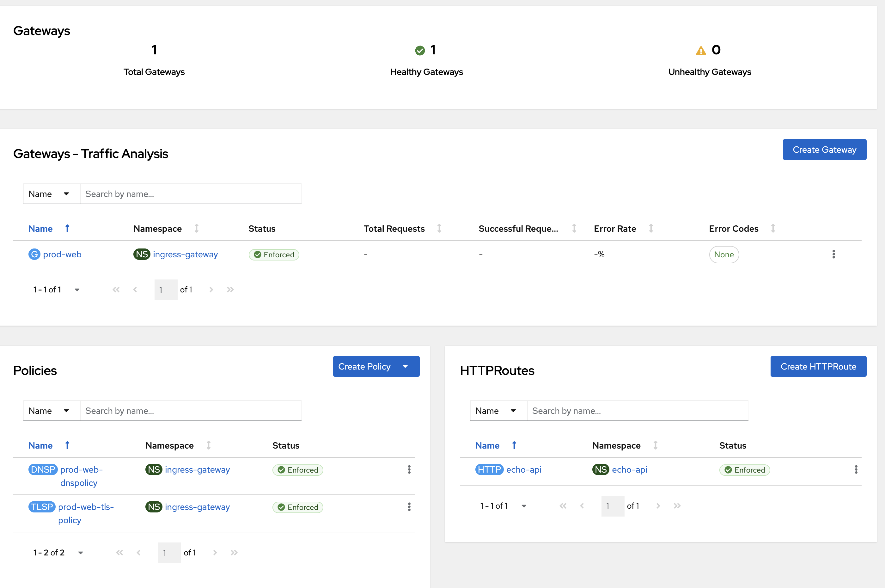
Task: Click Policies pagination page number field
Action: 169,552
